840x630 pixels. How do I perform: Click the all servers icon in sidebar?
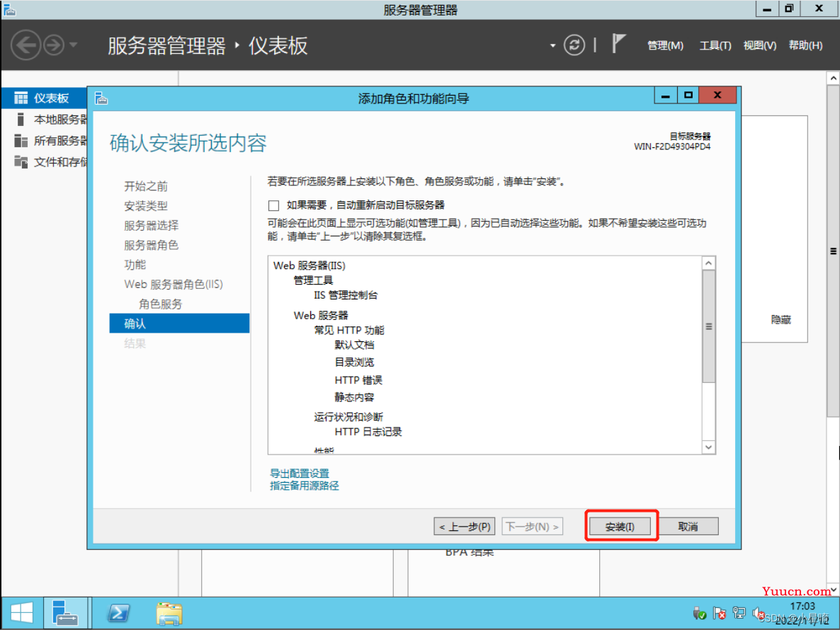21,141
